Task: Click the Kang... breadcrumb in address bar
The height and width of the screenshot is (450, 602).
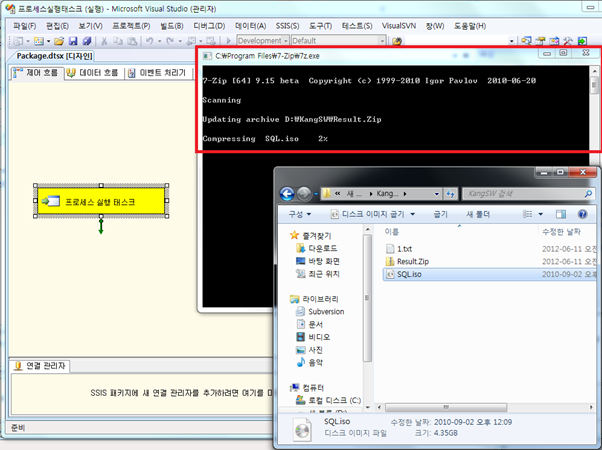Action: click(387, 194)
